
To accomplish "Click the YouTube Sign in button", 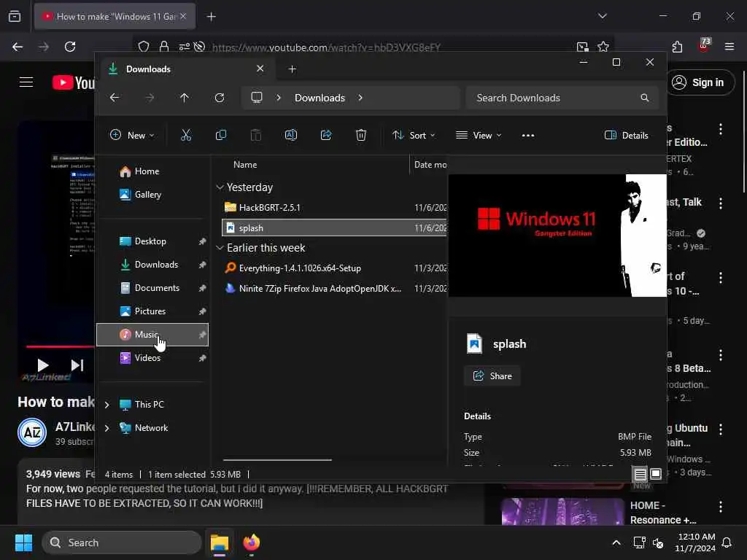I will click(x=700, y=82).
